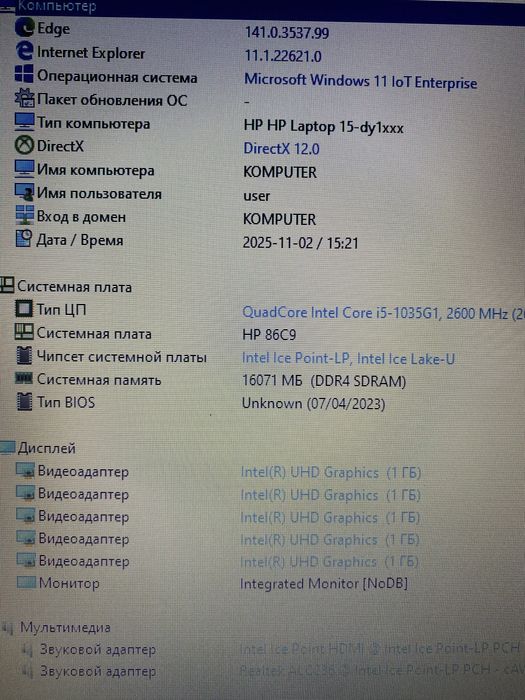Open the Realtek ALC236 audio adapter link
Viewport: 525px width, 700px height.
[x=381, y=669]
